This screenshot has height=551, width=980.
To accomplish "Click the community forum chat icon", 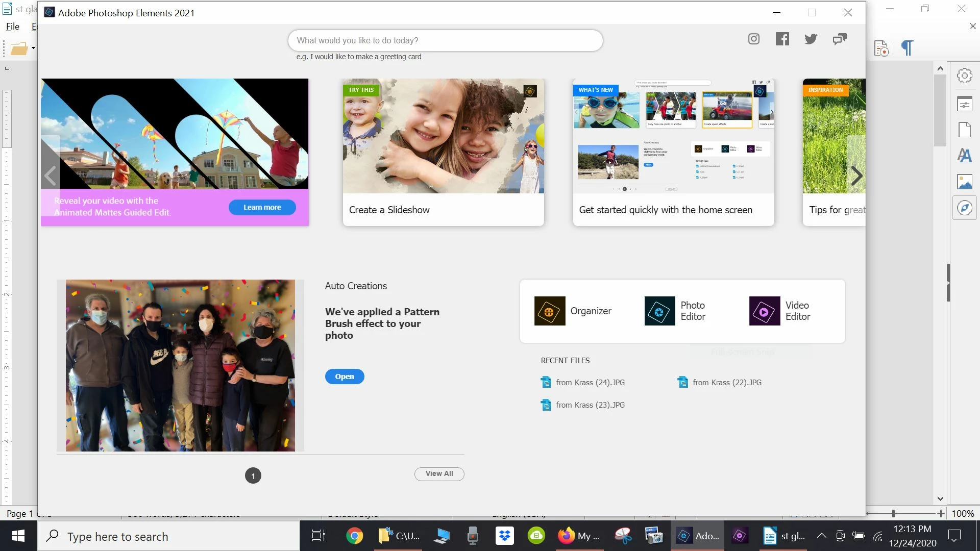I will (x=839, y=39).
